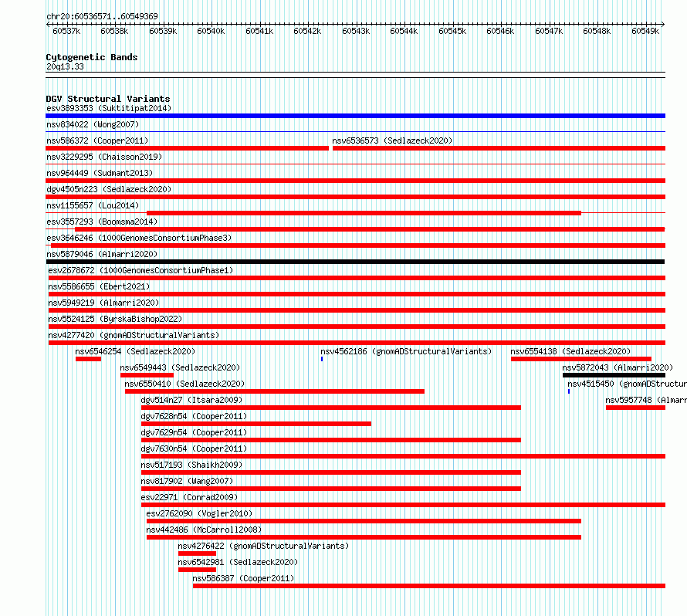The height and width of the screenshot is (616, 687).
Task: Select the black nsv5879046 variant bar
Action: 355,262
